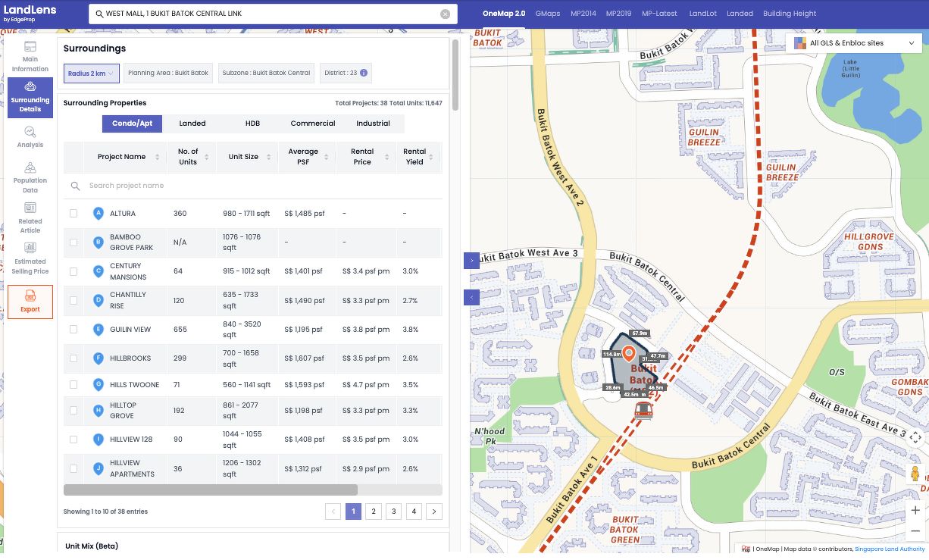This screenshot has width=929, height=560.
Task: Click marker B icon for BAMBOO GROVE PARK
Action: coord(98,242)
